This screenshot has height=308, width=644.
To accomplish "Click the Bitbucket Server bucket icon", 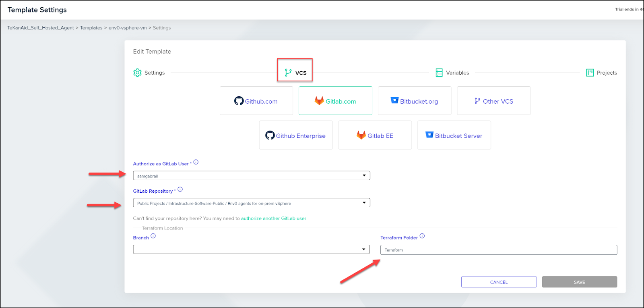I will click(429, 135).
